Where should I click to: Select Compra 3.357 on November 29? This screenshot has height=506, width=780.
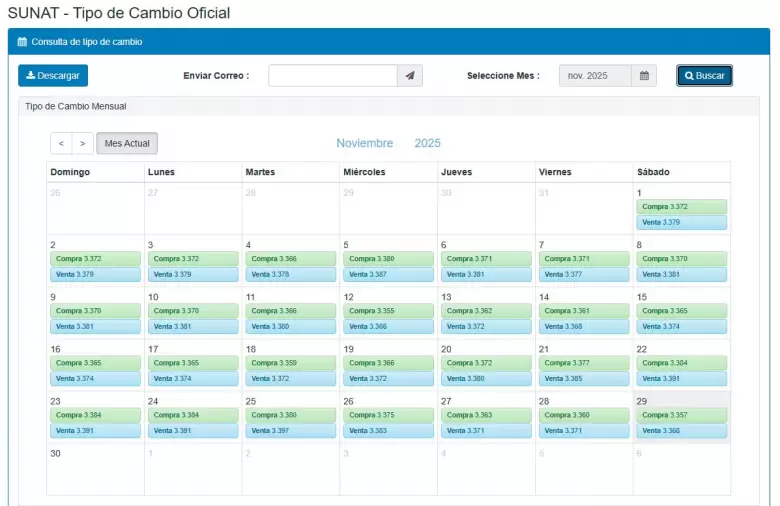coord(681,415)
